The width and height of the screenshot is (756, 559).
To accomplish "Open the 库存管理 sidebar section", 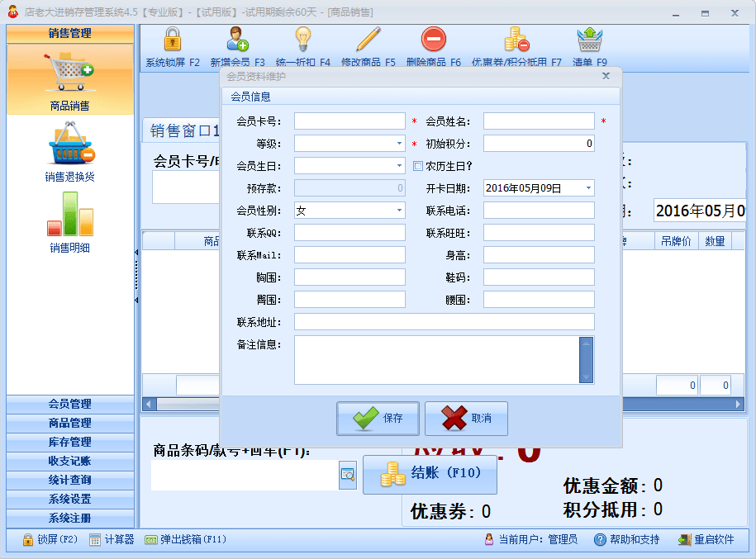I will 70,442.
